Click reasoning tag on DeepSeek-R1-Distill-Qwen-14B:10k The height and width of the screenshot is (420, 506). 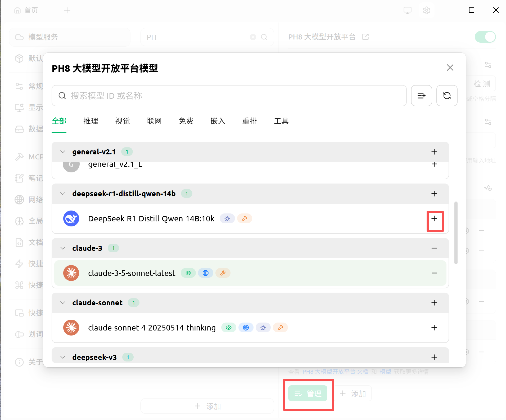(227, 218)
